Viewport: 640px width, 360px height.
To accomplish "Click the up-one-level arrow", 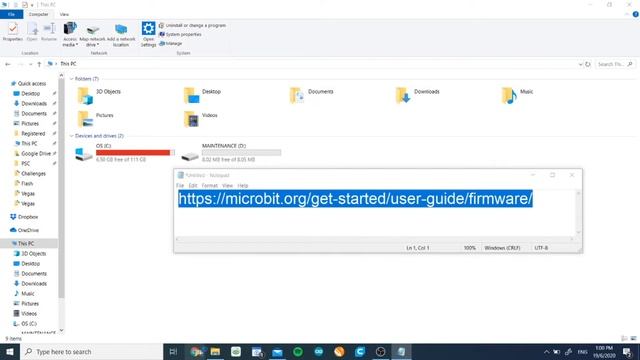I will coord(39,64).
